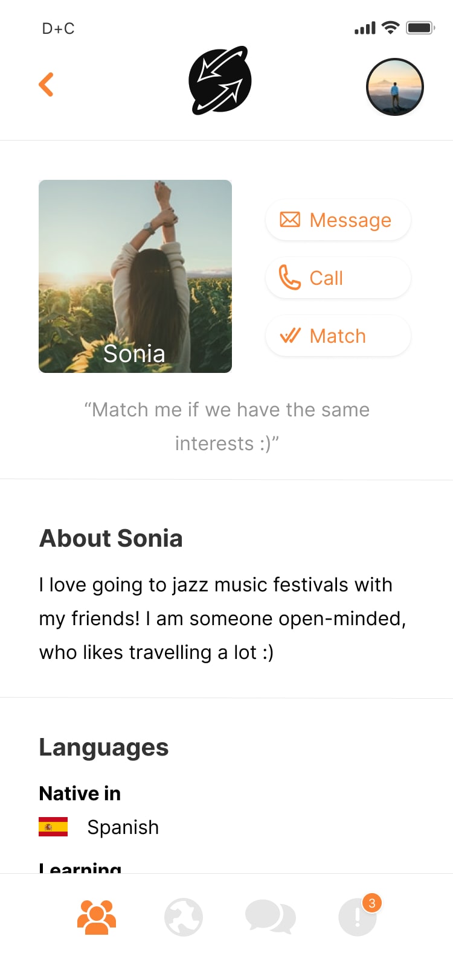Screen dimensions: 453x980
Task: Click the envelope icon in the Message button
Action: coord(290,220)
